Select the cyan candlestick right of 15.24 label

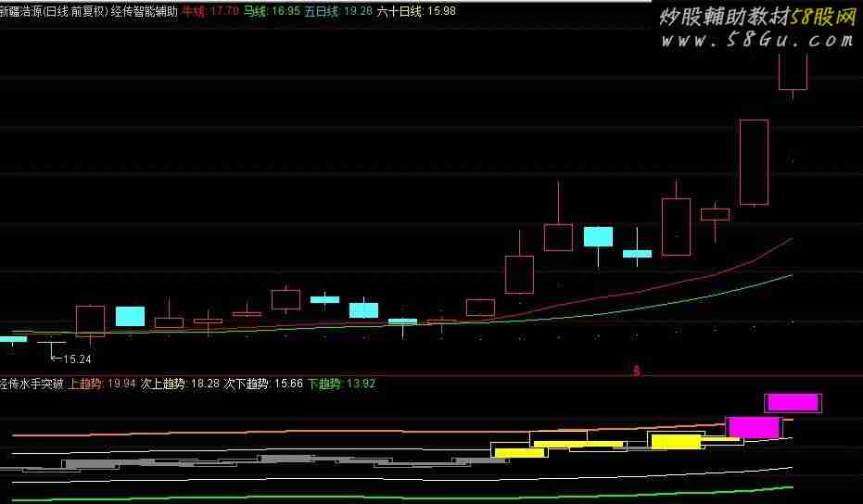click(130, 316)
